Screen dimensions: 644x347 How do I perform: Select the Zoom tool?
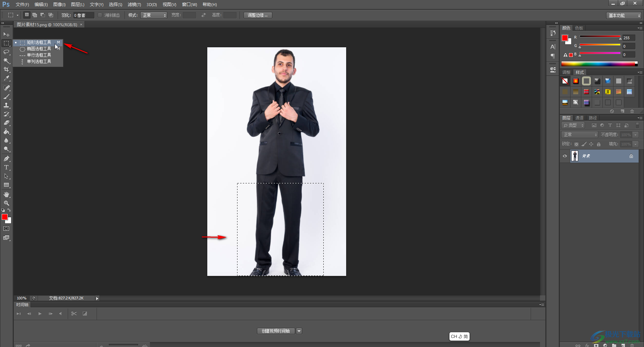coord(6,203)
